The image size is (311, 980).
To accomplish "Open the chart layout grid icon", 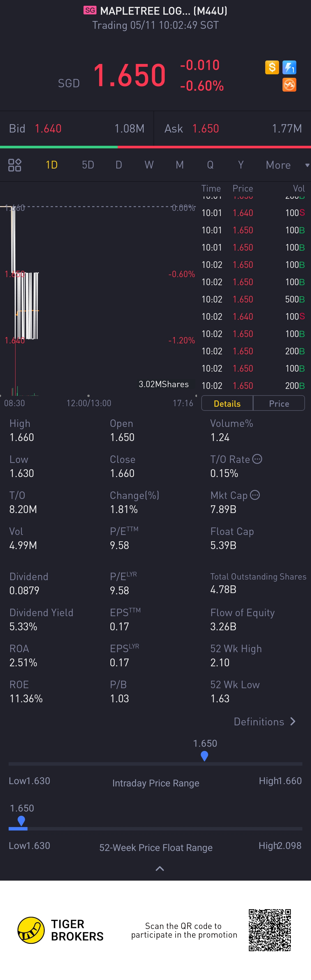I will 15,165.
